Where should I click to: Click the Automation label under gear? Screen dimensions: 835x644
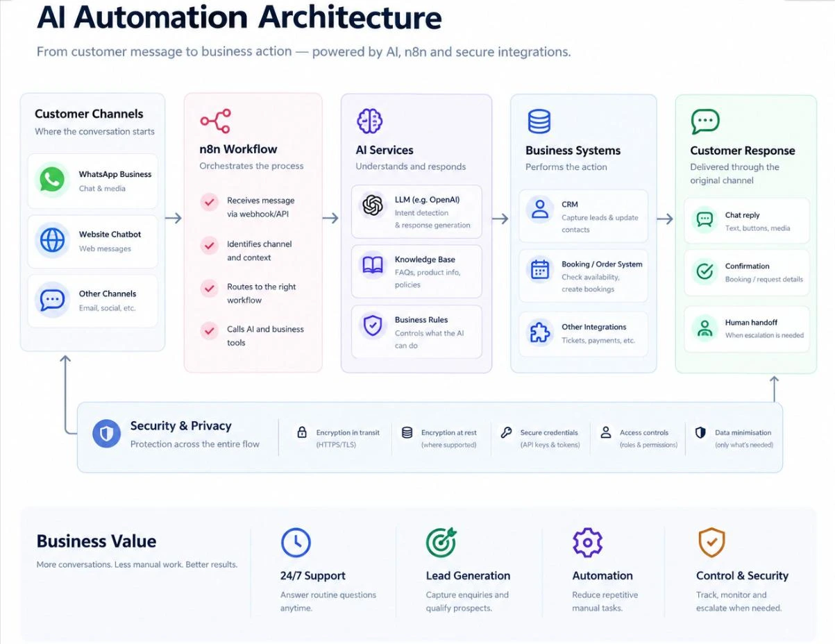(x=602, y=575)
